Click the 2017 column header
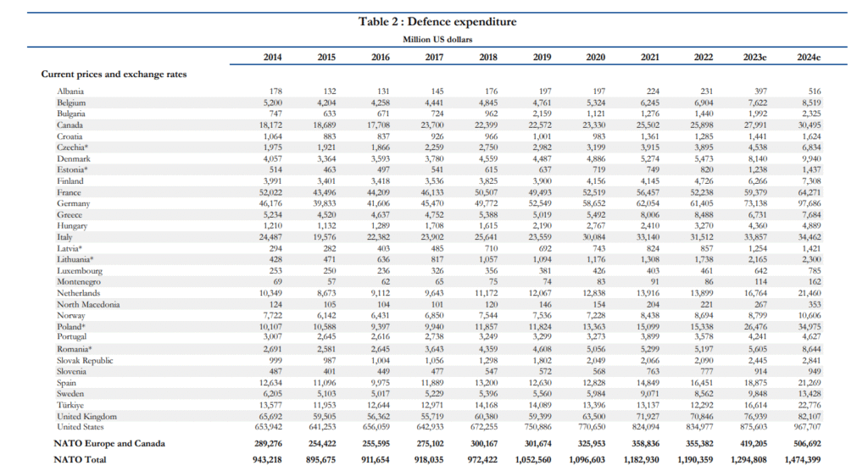 point(434,57)
